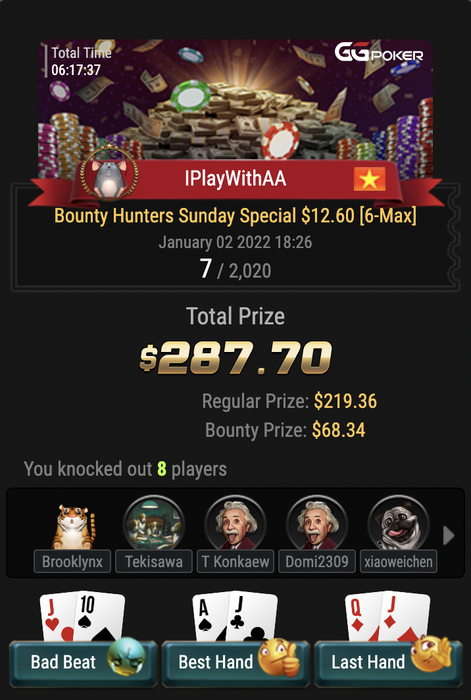This screenshot has width=471, height=700.
Task: Click the Queen-Jack diamond cards above Last Hand
Action: point(388,616)
